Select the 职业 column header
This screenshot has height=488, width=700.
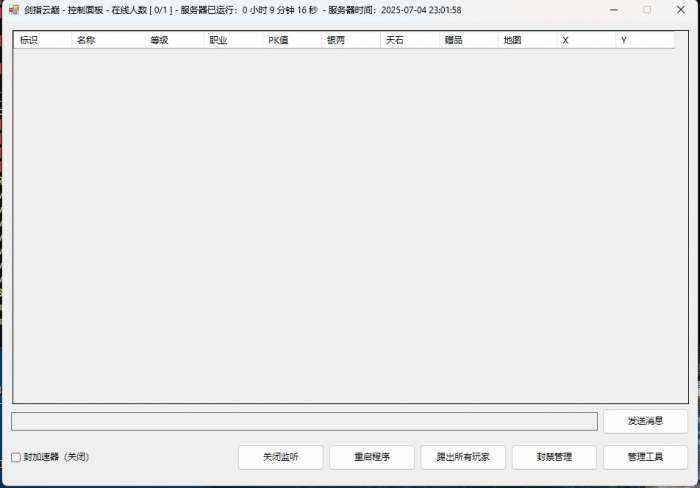[x=233, y=40]
